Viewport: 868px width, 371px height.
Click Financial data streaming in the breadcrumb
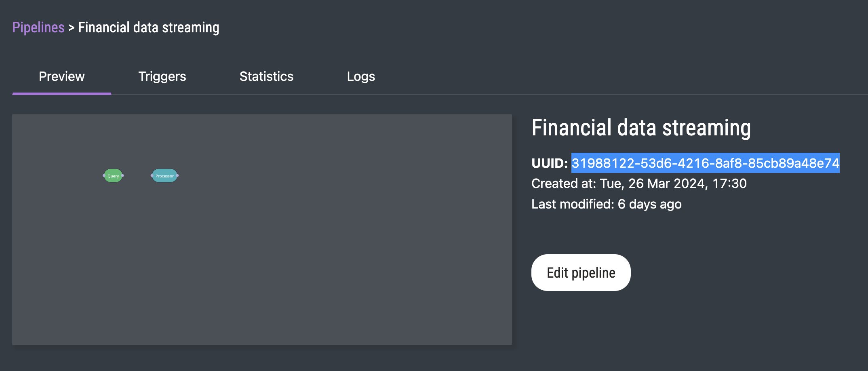click(x=149, y=27)
